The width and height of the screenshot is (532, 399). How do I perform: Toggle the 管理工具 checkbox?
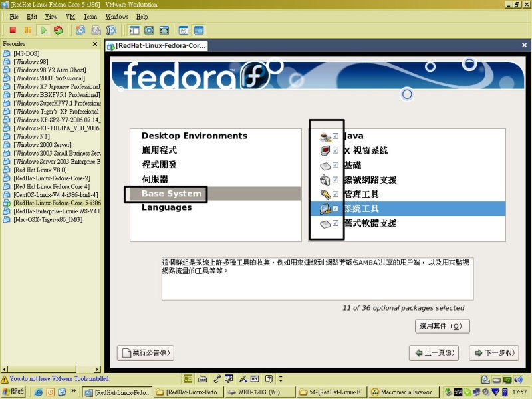point(336,194)
